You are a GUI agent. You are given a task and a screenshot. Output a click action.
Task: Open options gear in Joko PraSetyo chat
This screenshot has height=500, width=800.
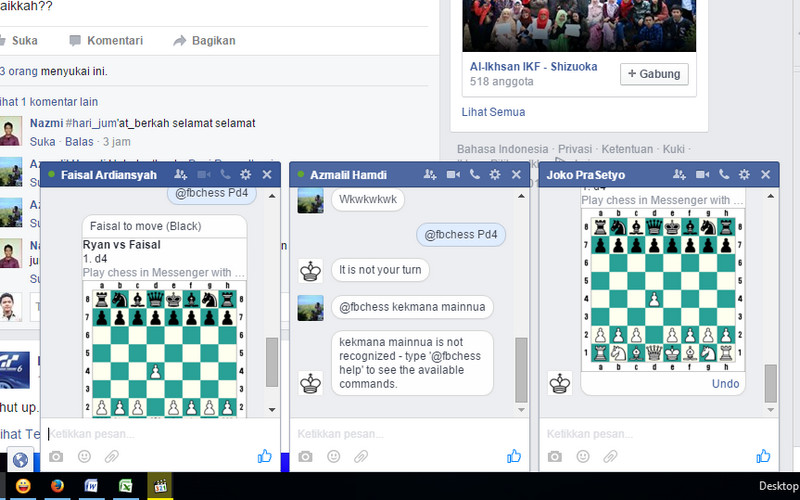point(744,174)
